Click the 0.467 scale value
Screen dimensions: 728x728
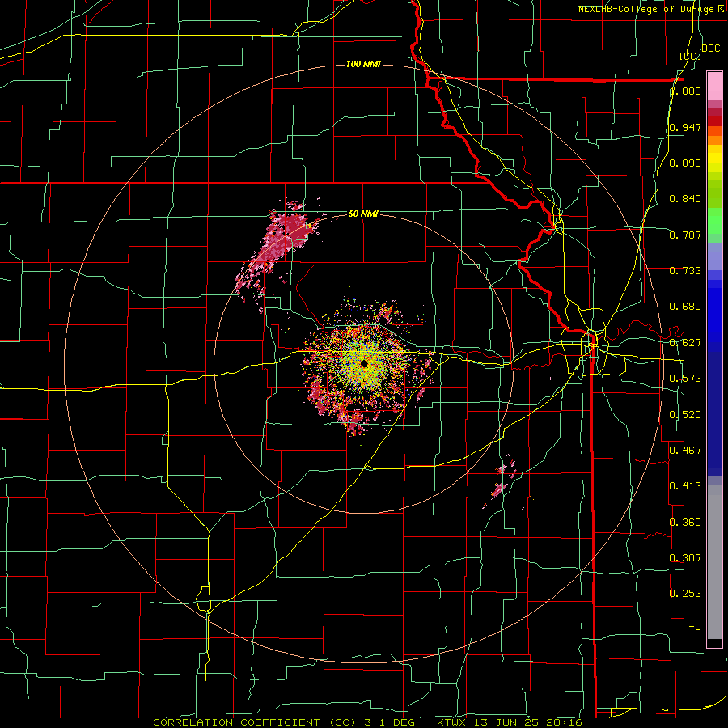(685, 451)
